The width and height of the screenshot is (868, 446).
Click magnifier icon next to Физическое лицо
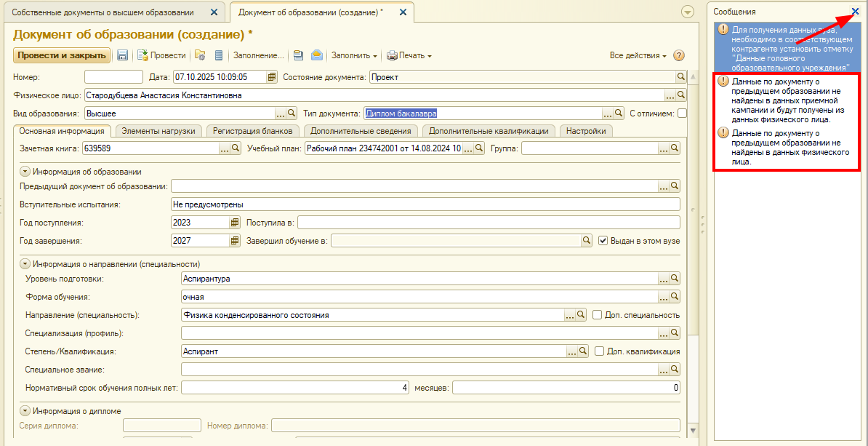tap(681, 95)
